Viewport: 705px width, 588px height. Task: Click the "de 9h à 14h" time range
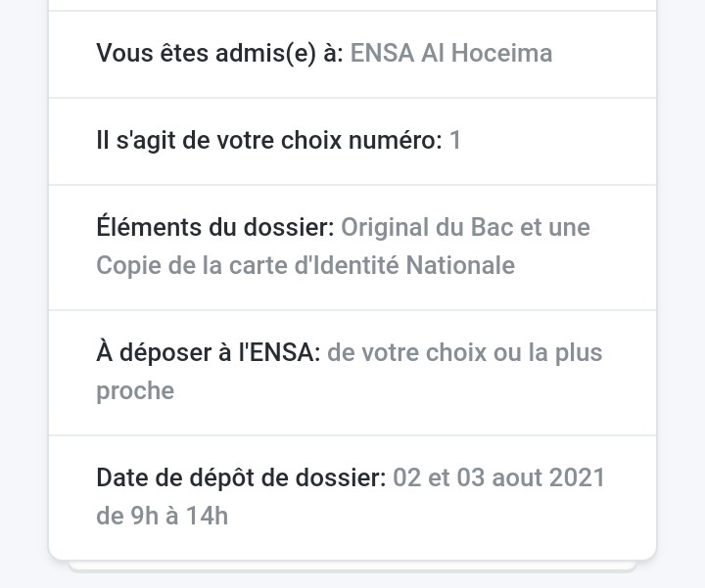tap(162, 516)
